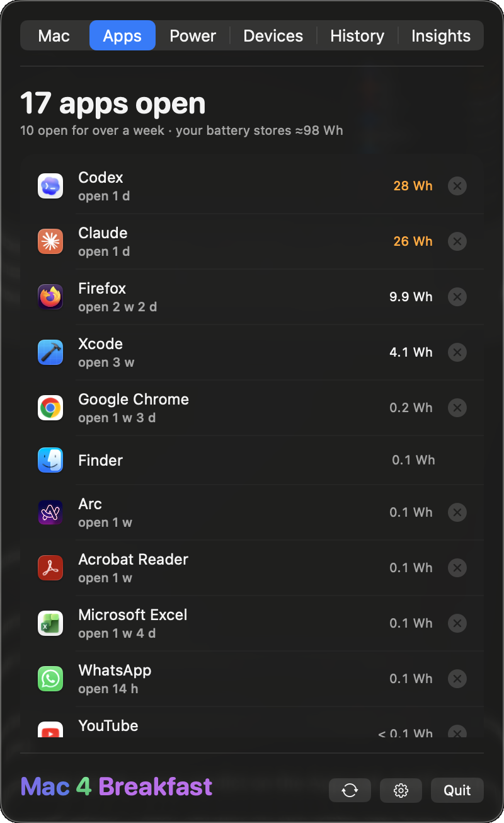The image size is (504, 823).
Task: Click the Google Chrome icon
Action: pos(50,408)
